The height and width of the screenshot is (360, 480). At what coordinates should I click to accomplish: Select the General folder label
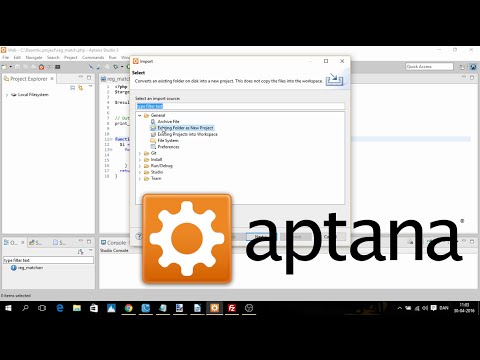(x=158, y=115)
